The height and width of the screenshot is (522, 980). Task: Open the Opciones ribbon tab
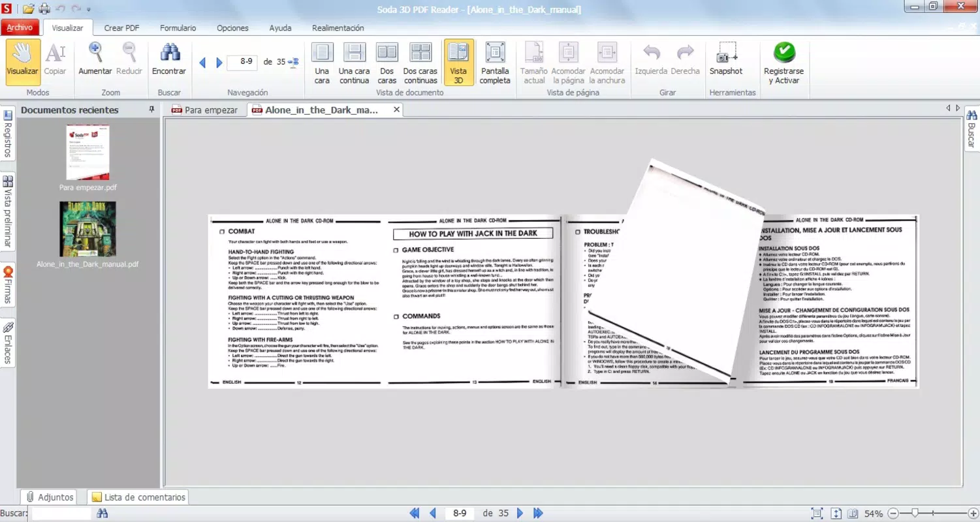[233, 28]
